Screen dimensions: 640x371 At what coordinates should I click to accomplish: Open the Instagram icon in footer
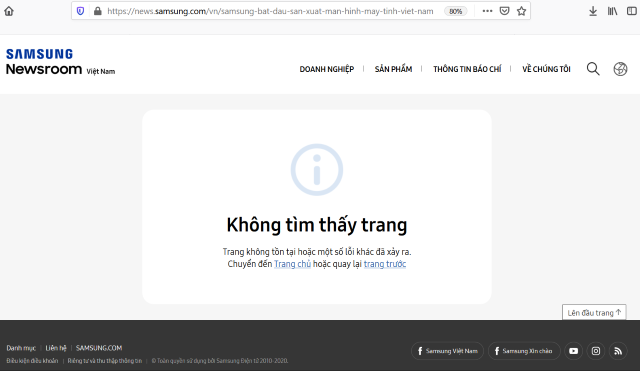(596, 351)
